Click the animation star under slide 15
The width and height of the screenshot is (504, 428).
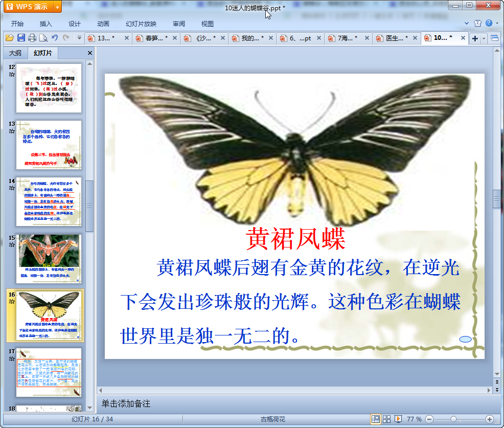(12, 245)
